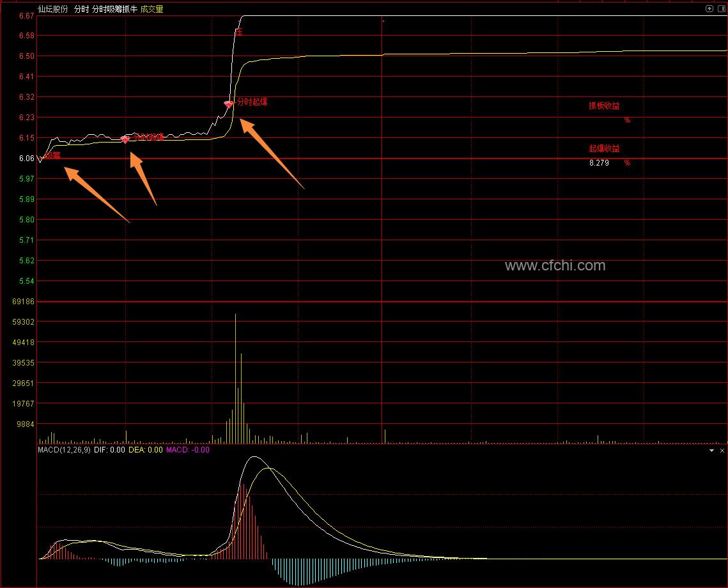Click the red 压 marker near the price peak
728x588 pixels.
point(239,31)
